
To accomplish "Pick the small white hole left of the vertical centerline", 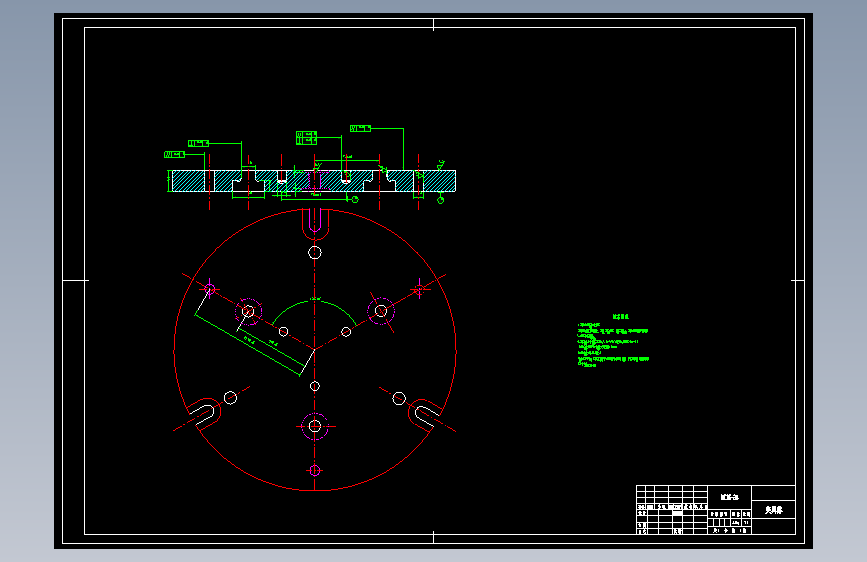I will tap(284, 332).
